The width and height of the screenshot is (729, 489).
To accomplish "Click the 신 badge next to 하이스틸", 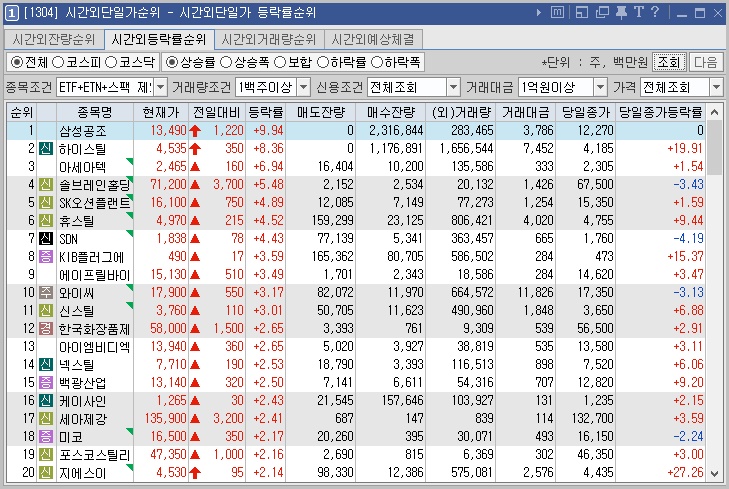I will click(x=46, y=149).
